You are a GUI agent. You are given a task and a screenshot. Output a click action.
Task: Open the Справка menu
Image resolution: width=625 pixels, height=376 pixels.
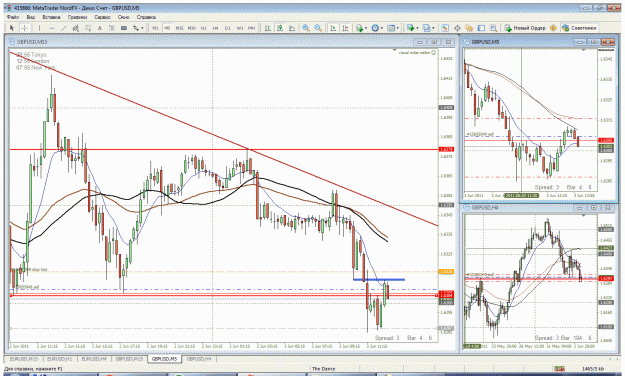(146, 17)
